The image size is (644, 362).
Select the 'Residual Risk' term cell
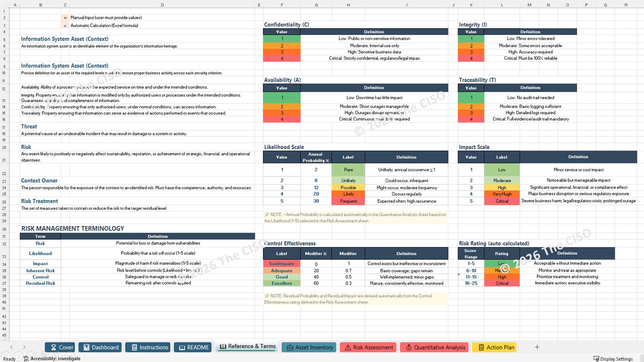[x=40, y=283]
